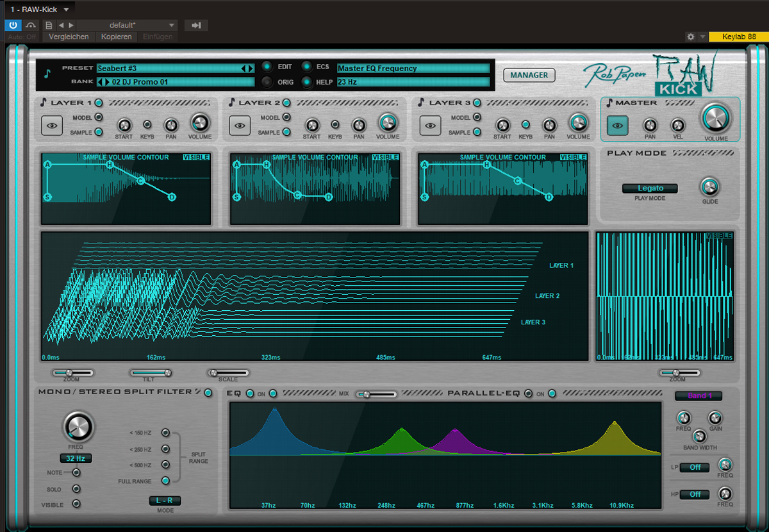This screenshot has height=532, width=769.
Task: Open the plugin settings gear icon
Action: pyautogui.click(x=690, y=37)
